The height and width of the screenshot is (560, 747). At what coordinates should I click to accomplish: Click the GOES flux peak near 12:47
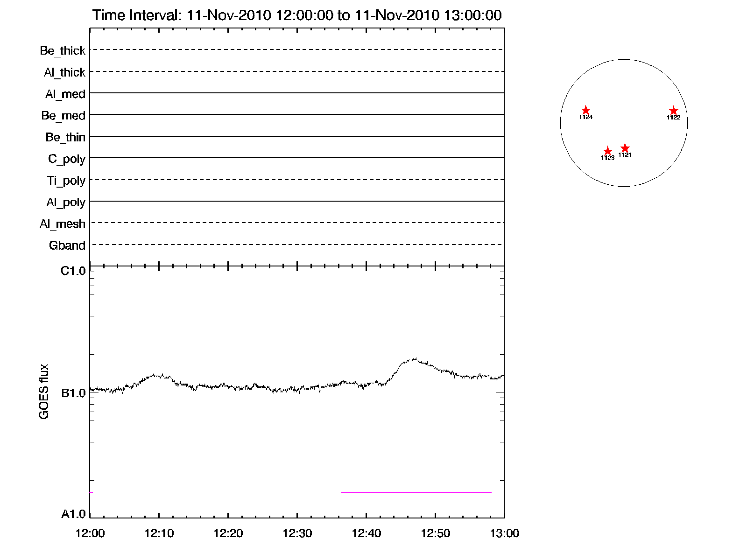(x=414, y=359)
